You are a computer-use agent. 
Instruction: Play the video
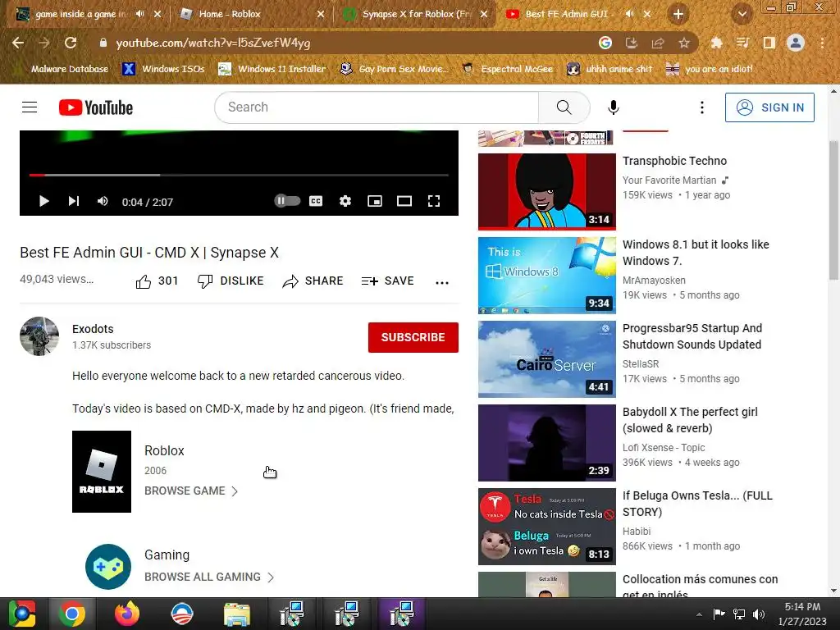pyautogui.click(x=44, y=202)
